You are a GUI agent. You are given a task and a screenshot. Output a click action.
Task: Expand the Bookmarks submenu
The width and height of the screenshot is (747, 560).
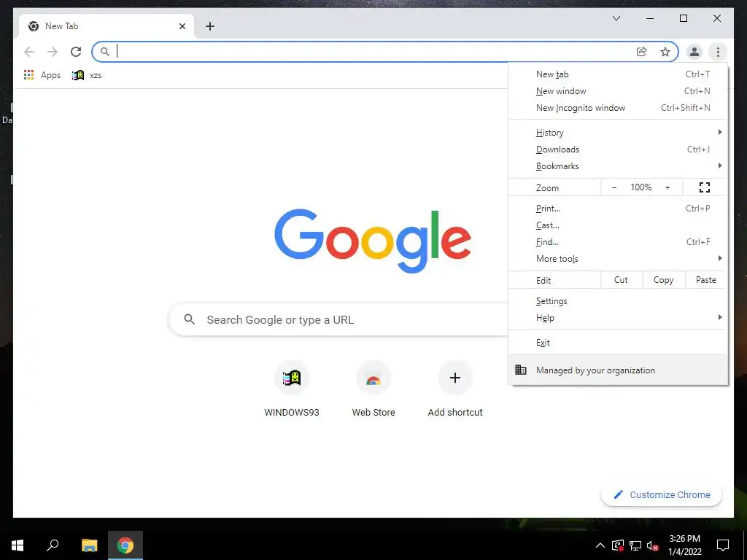click(618, 166)
